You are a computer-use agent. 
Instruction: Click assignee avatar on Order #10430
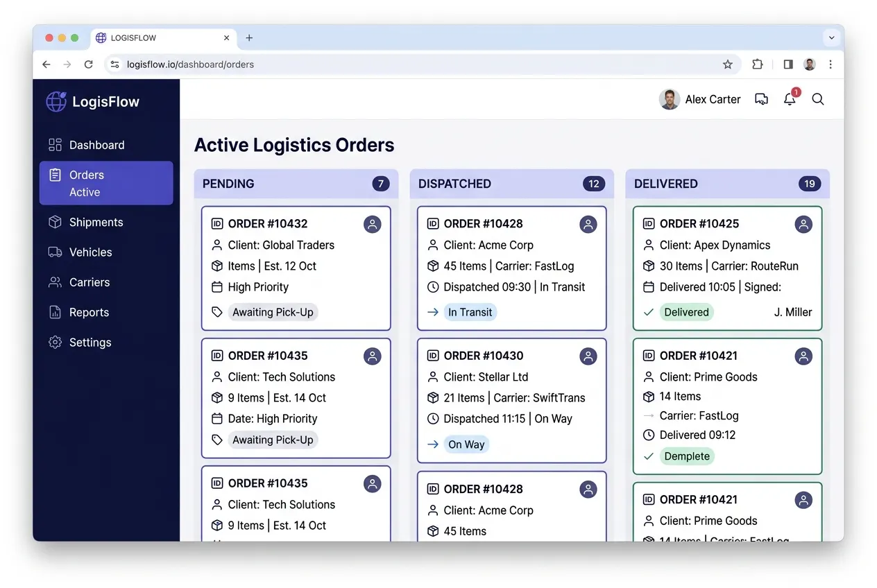click(588, 356)
